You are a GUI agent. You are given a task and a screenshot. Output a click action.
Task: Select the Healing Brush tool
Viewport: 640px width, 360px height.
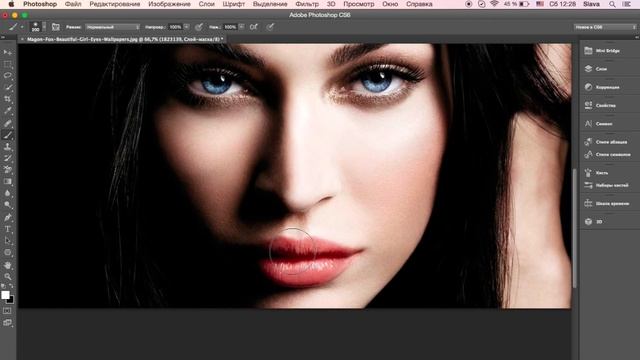click(7, 123)
